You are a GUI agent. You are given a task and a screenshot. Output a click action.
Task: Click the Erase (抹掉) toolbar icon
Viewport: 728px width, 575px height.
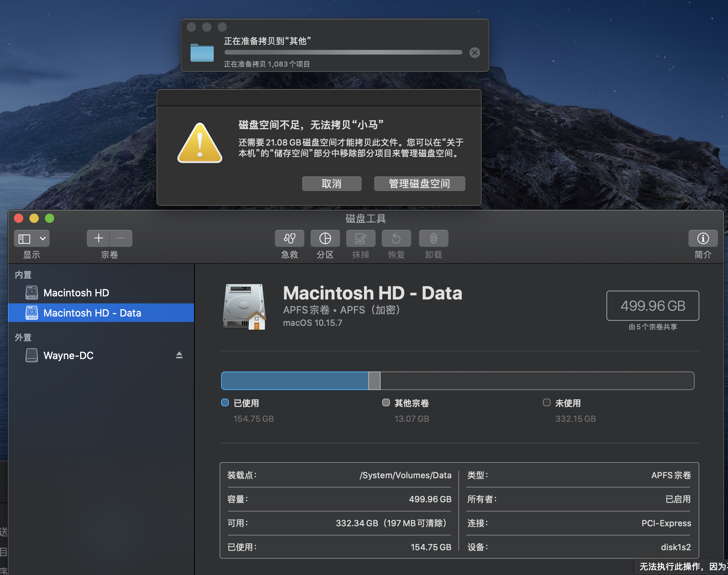click(x=361, y=238)
